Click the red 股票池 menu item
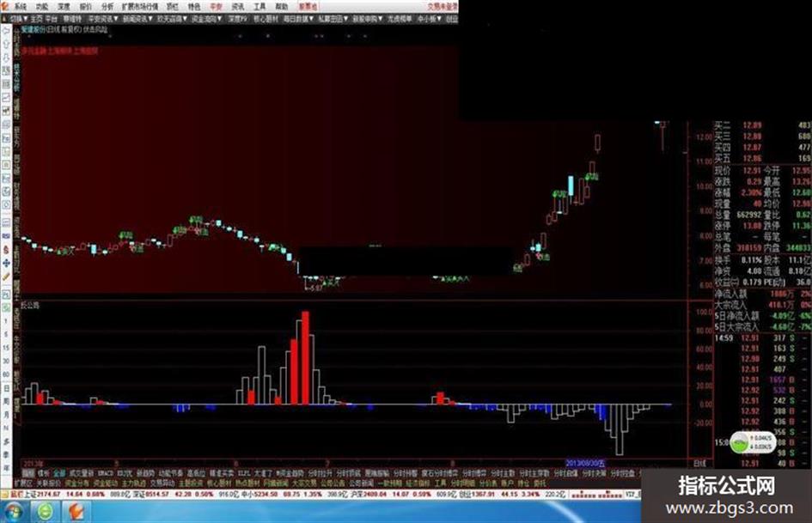The width and height of the screenshot is (812, 523). tap(308, 7)
